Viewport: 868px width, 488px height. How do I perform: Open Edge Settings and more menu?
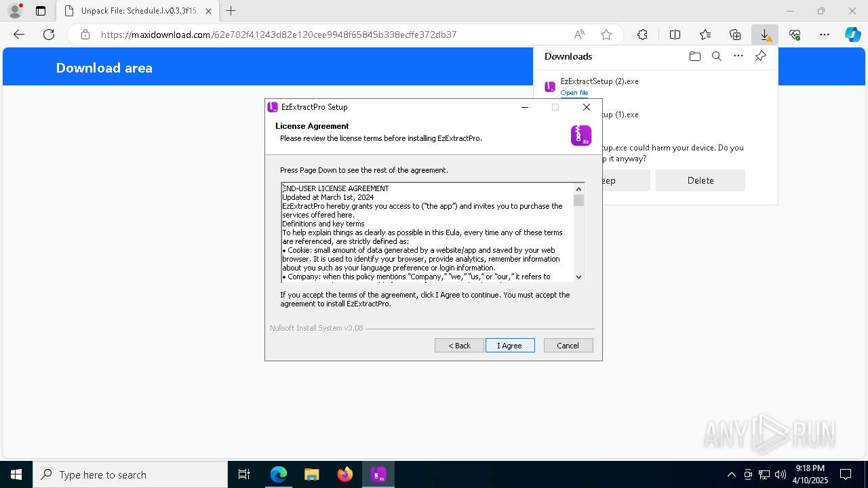click(825, 35)
